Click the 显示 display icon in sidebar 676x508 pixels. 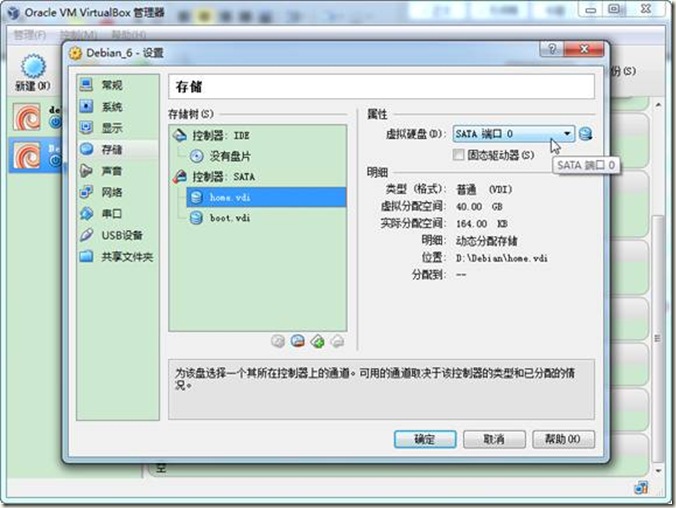[x=86, y=128]
